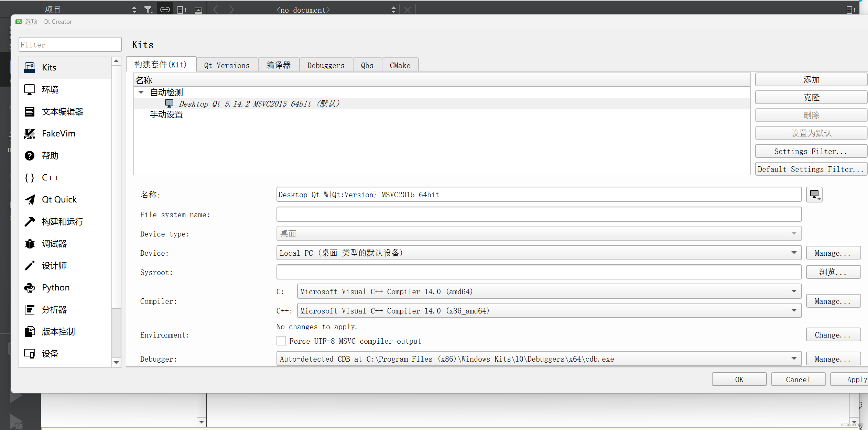Image resolution: width=868 pixels, height=430 pixels.
Task: Click the 克隆 (Clone) button
Action: click(x=811, y=97)
